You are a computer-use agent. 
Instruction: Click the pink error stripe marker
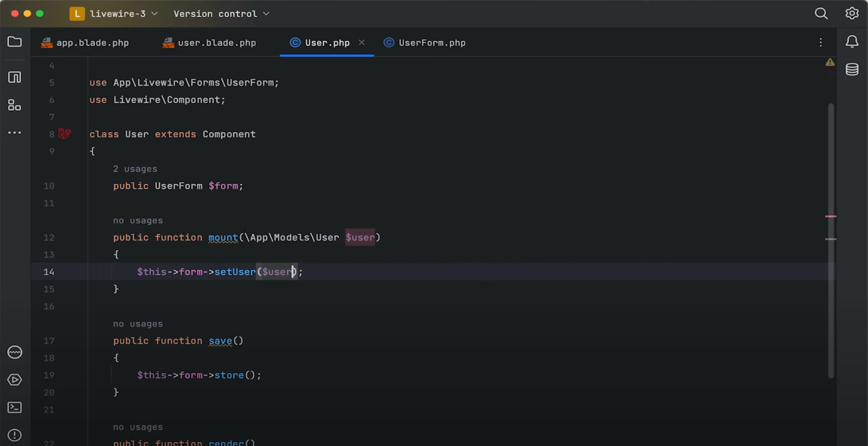click(831, 216)
